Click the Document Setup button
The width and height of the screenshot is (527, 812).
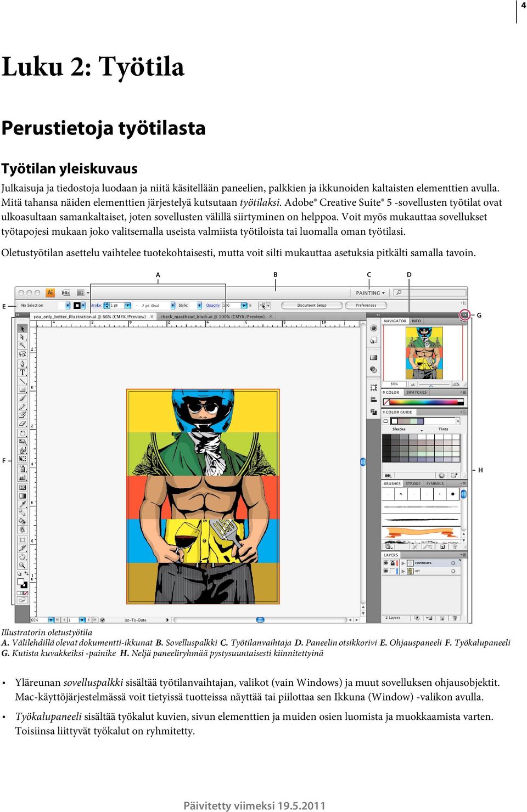tap(312, 305)
